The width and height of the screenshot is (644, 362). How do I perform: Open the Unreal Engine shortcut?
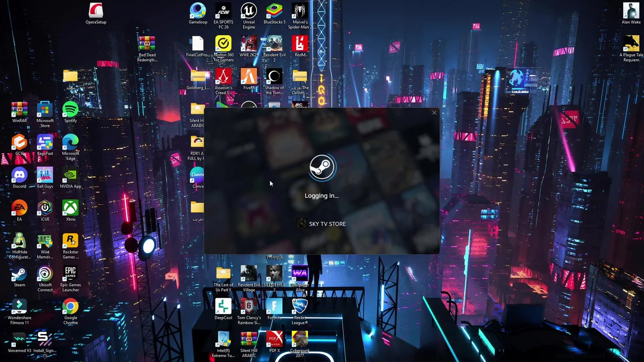point(249,16)
